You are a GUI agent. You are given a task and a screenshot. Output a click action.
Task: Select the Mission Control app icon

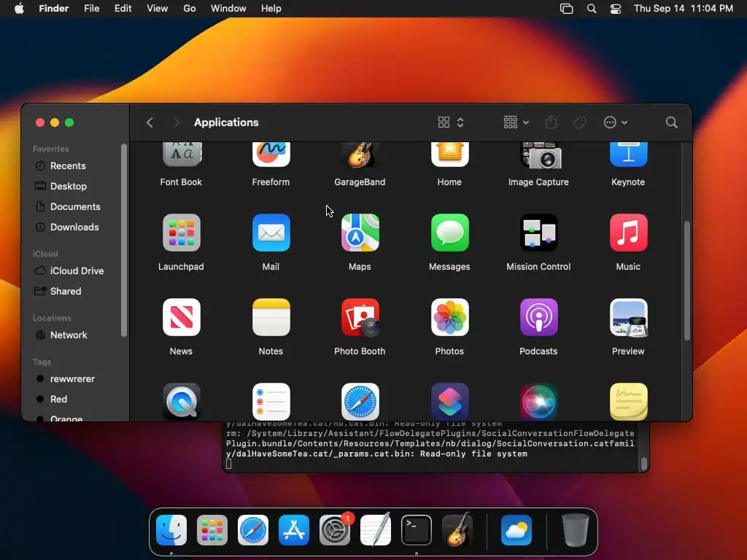[x=539, y=233]
